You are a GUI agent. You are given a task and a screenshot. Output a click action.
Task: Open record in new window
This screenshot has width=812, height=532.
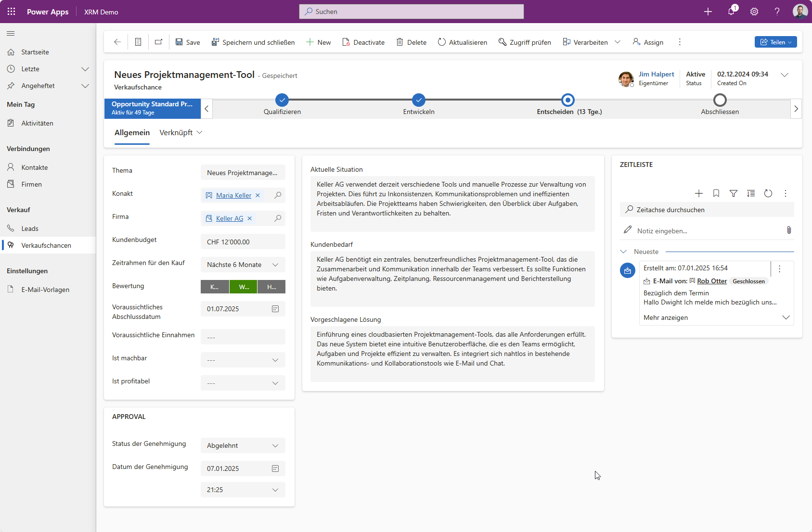pyautogui.click(x=158, y=42)
